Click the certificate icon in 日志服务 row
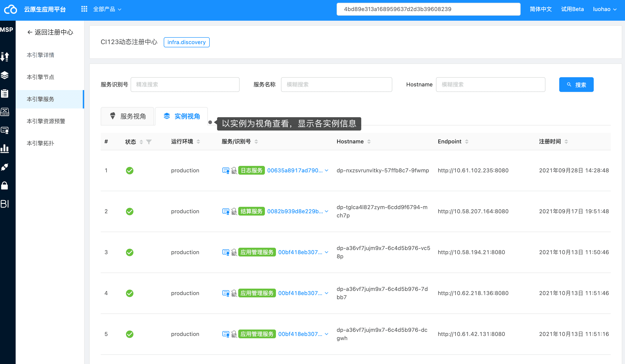This screenshot has width=625, height=364. (226, 171)
